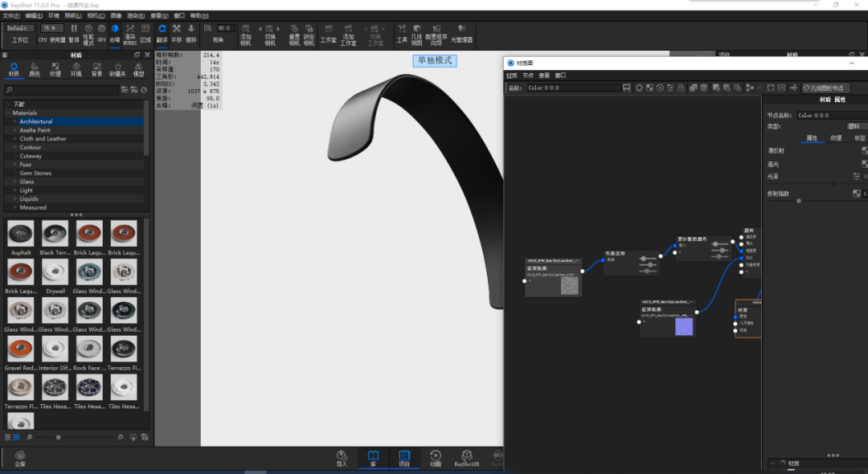Select the Dolly (推移) camera tool
Viewport: 868px width, 474px height.
coord(191,33)
